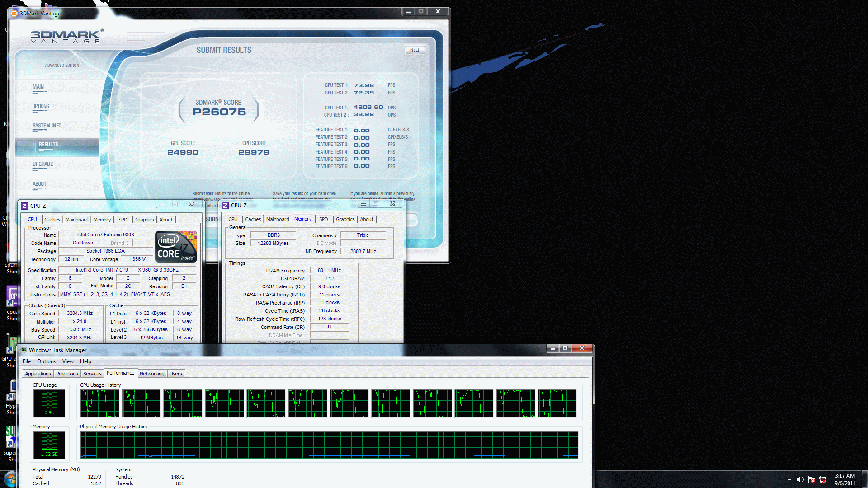Toggle View menu in Windows Task Manager
The height and width of the screenshot is (488, 868).
68,361
